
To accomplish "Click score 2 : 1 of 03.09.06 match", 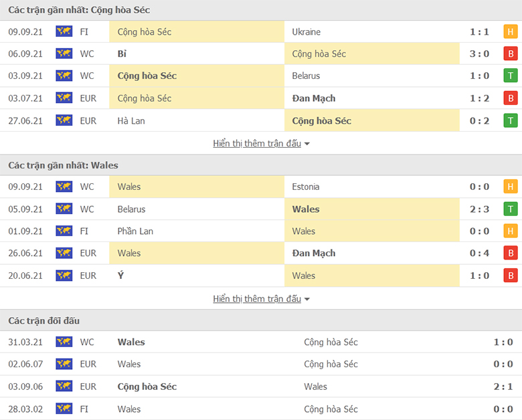I will (x=502, y=387).
